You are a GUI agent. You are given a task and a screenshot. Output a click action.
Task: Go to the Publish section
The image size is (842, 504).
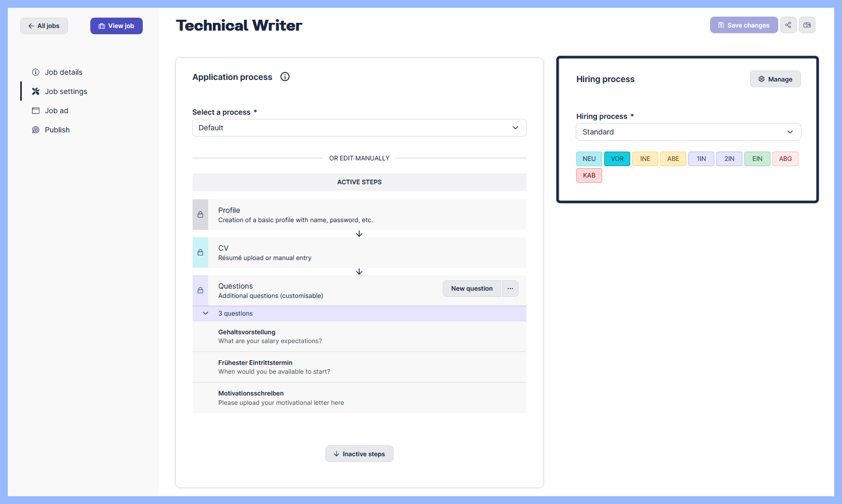tap(57, 129)
